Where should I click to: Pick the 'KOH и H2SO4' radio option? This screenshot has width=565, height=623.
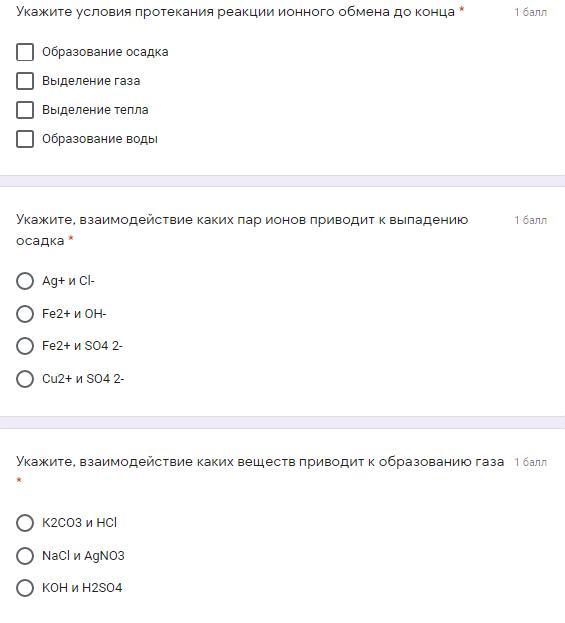click(25, 588)
